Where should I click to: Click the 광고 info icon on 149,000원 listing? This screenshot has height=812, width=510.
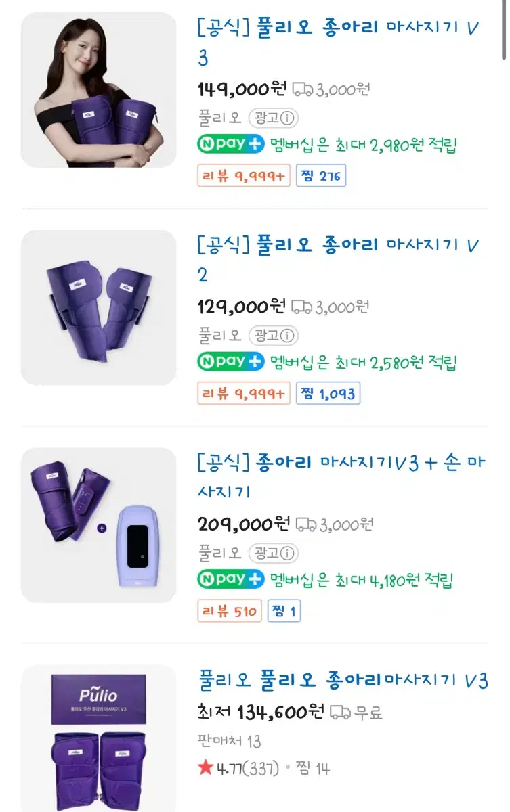pyautogui.click(x=288, y=118)
